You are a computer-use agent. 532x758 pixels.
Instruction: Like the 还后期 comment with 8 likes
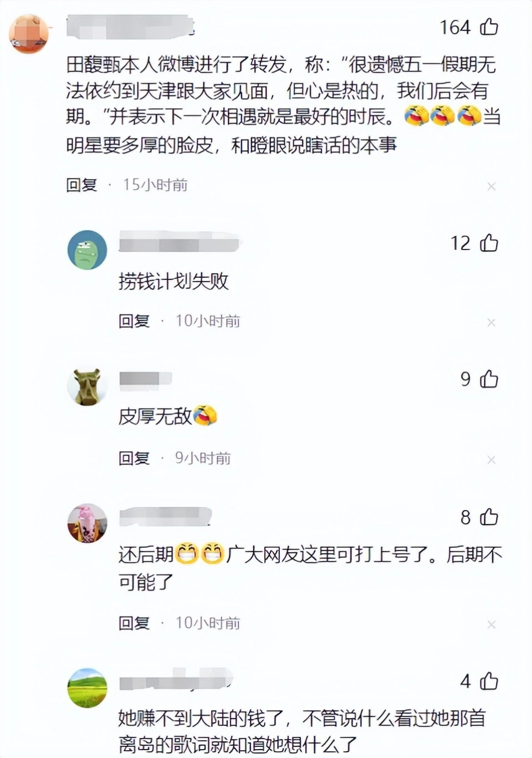pyautogui.click(x=489, y=517)
